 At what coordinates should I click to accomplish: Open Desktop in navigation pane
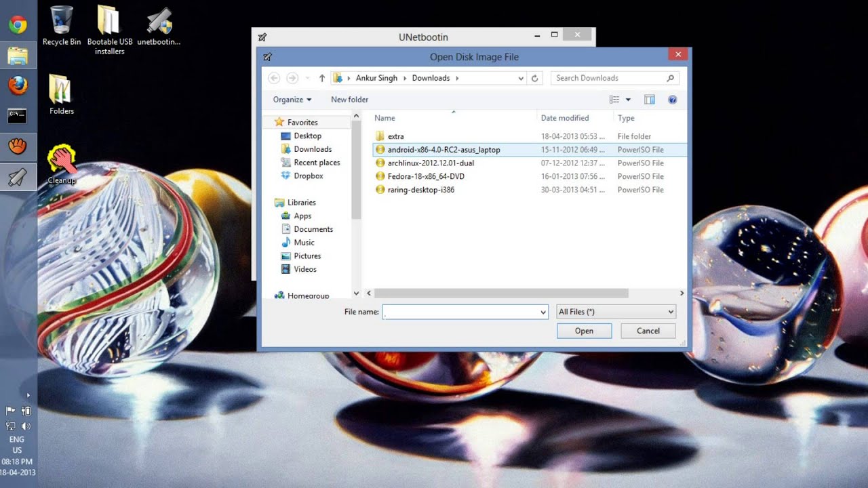point(307,136)
